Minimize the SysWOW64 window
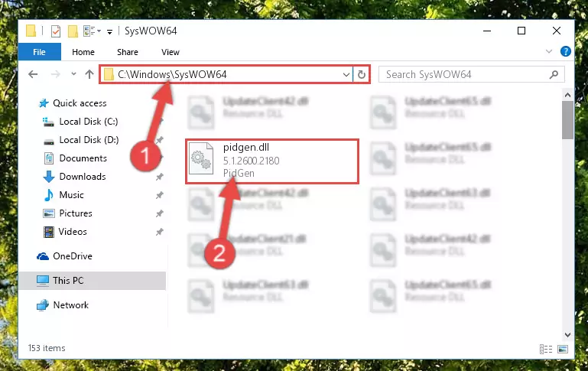 pyautogui.click(x=487, y=31)
